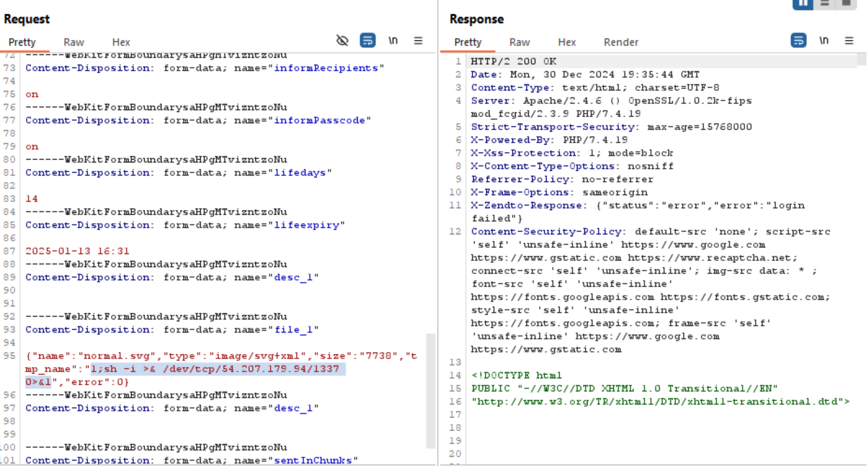
Task: Open the Request panel hamburger menu
Action: [418, 41]
